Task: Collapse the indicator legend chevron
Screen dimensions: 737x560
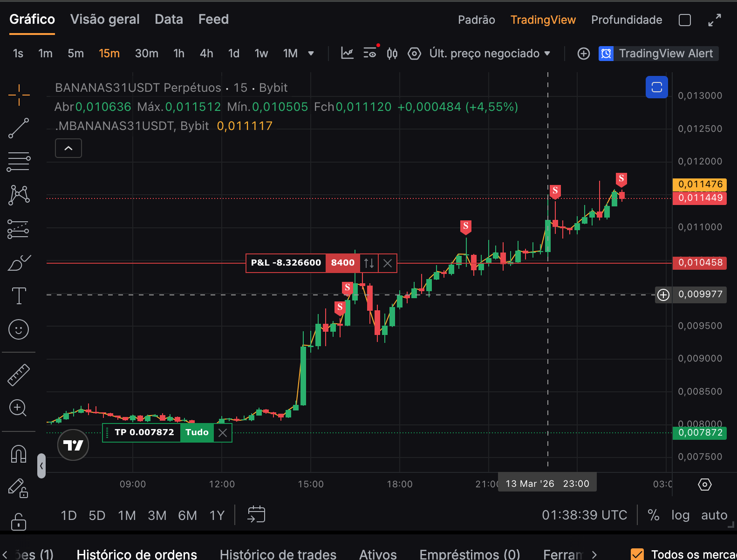Action: pos(68,148)
